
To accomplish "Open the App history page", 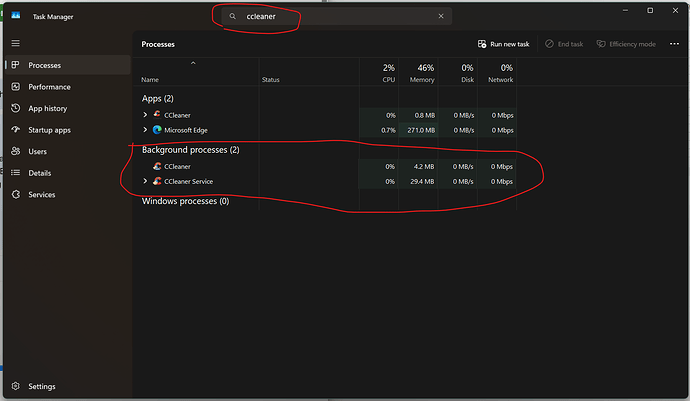I will point(69,108).
